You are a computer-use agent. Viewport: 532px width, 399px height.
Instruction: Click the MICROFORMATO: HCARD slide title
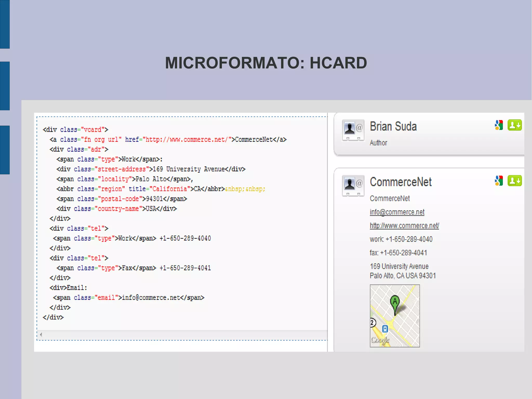266,63
